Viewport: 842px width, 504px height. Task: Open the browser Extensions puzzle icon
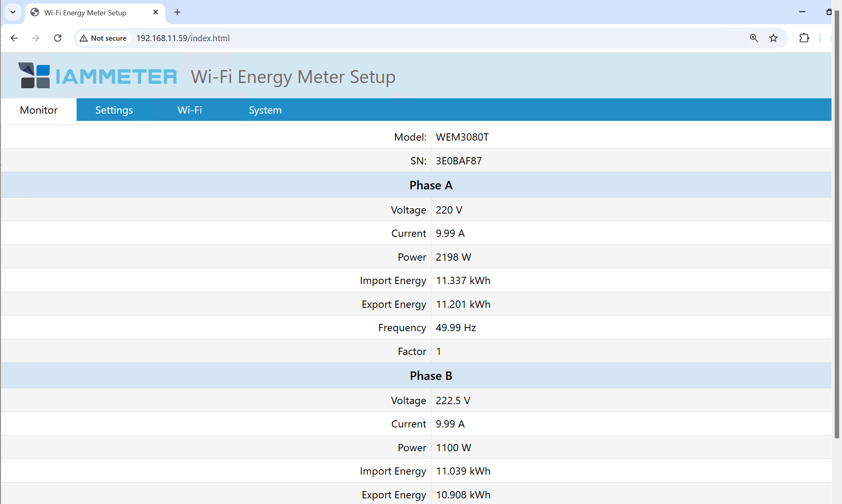(x=804, y=38)
